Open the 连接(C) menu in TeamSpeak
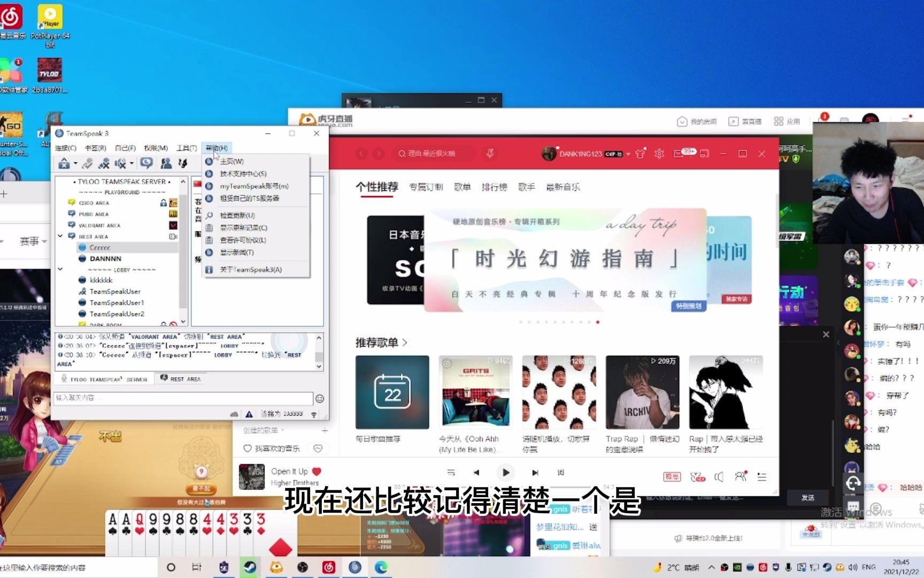Viewport: 924px width, 578px height. (66, 148)
